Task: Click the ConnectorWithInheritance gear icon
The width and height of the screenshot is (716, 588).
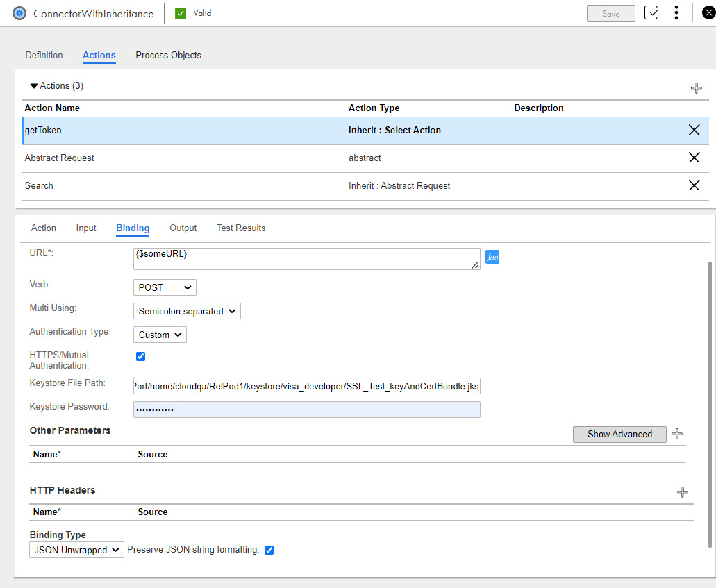Action: tap(19, 13)
